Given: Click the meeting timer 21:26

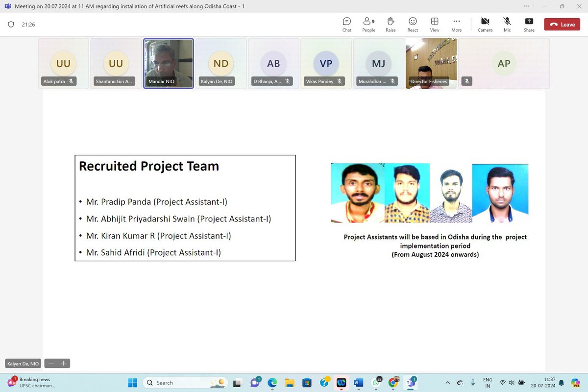Looking at the screenshot, I should click(x=28, y=24).
